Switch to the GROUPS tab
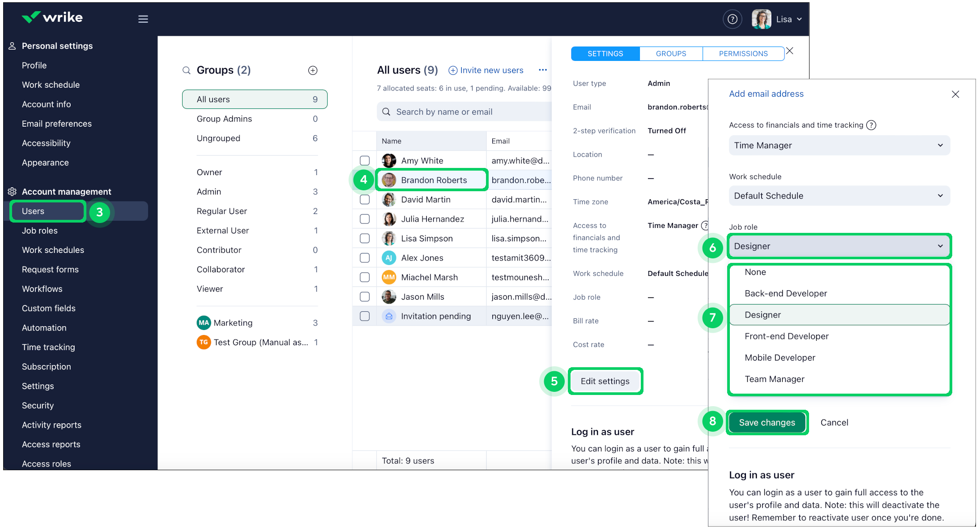The height and width of the screenshot is (532, 980). pos(671,53)
